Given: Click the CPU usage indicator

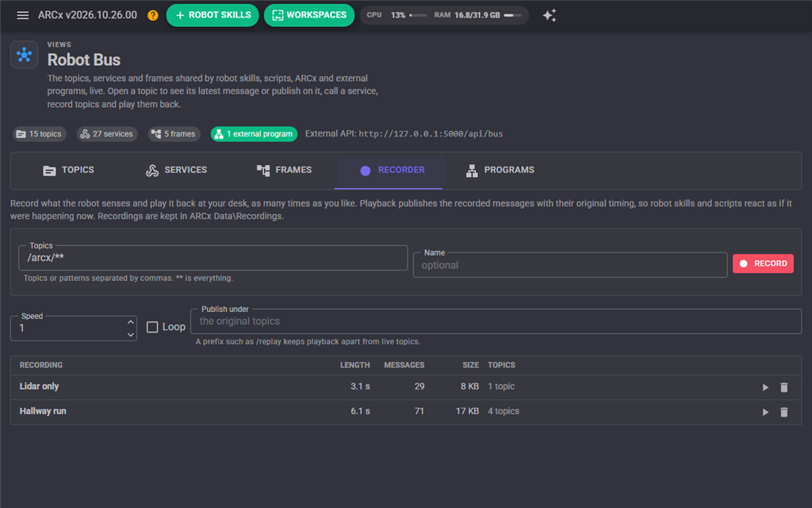Looking at the screenshot, I should click(x=396, y=15).
